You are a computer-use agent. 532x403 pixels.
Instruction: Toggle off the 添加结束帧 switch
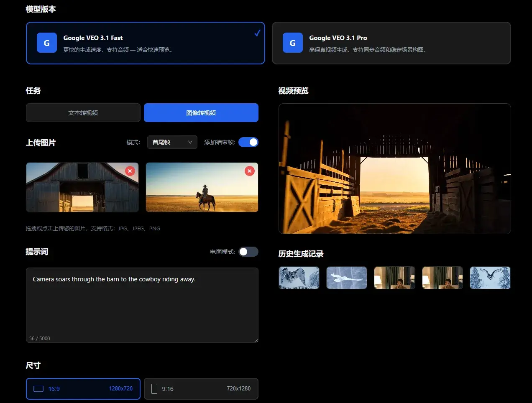248,142
